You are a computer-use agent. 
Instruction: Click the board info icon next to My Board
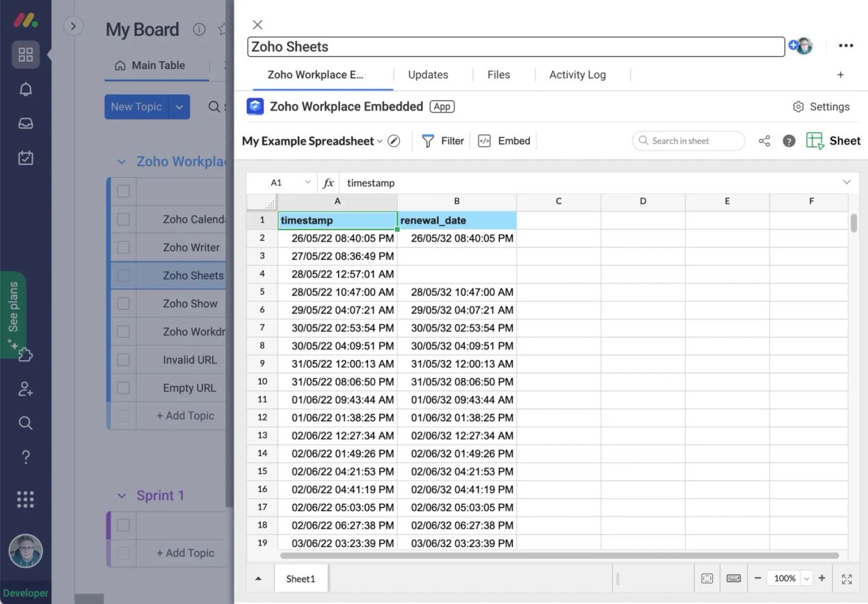199,29
